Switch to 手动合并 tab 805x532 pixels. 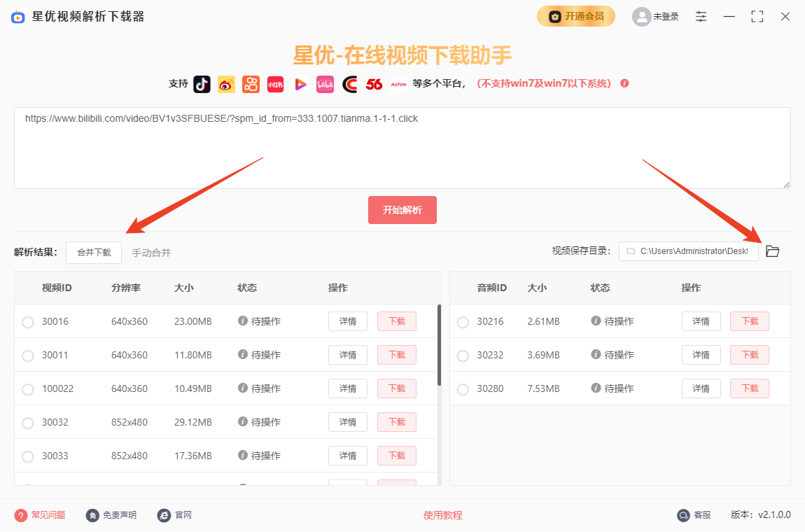[x=151, y=253]
